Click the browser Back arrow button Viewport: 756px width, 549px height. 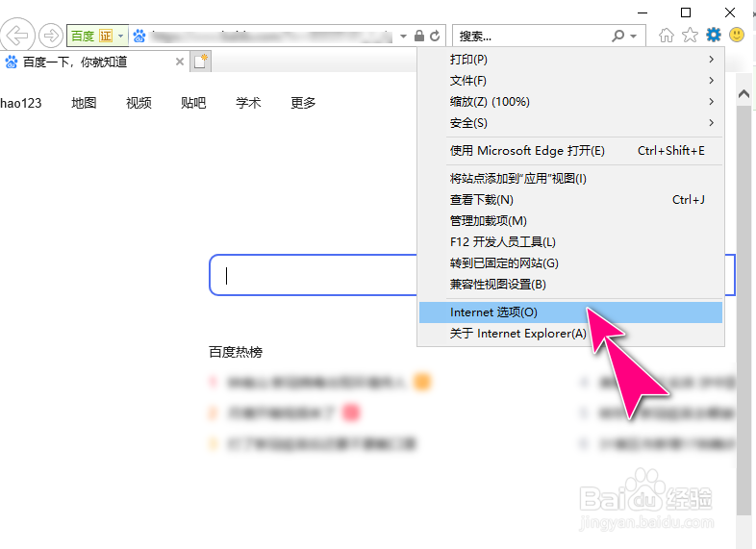tap(17, 36)
